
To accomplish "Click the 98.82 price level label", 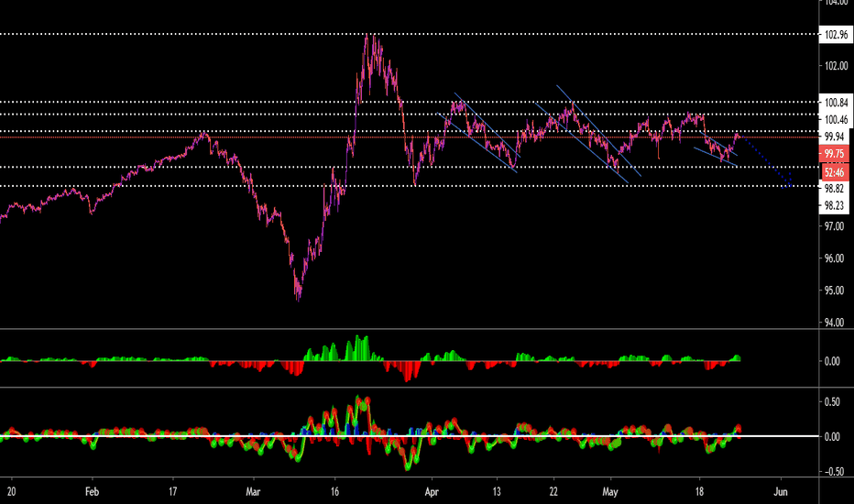I will [x=835, y=189].
